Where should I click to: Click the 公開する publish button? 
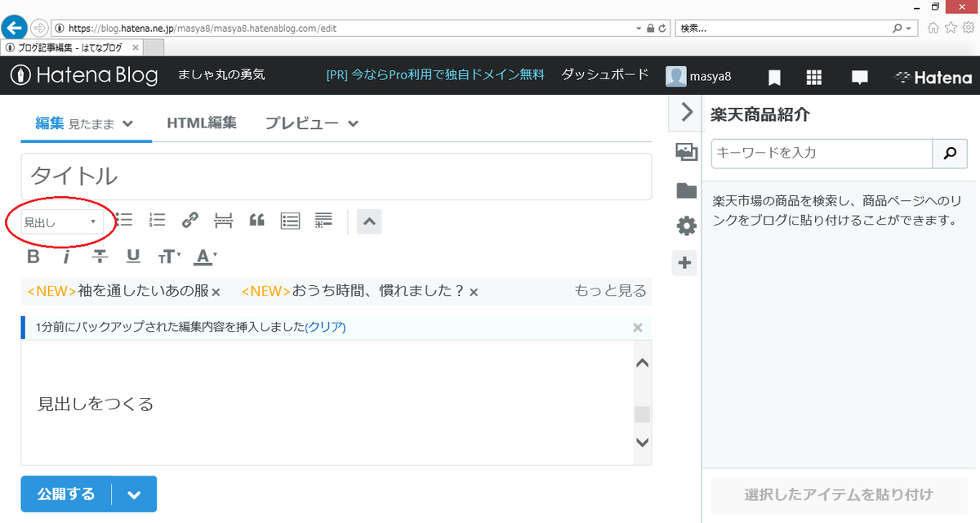[66, 494]
